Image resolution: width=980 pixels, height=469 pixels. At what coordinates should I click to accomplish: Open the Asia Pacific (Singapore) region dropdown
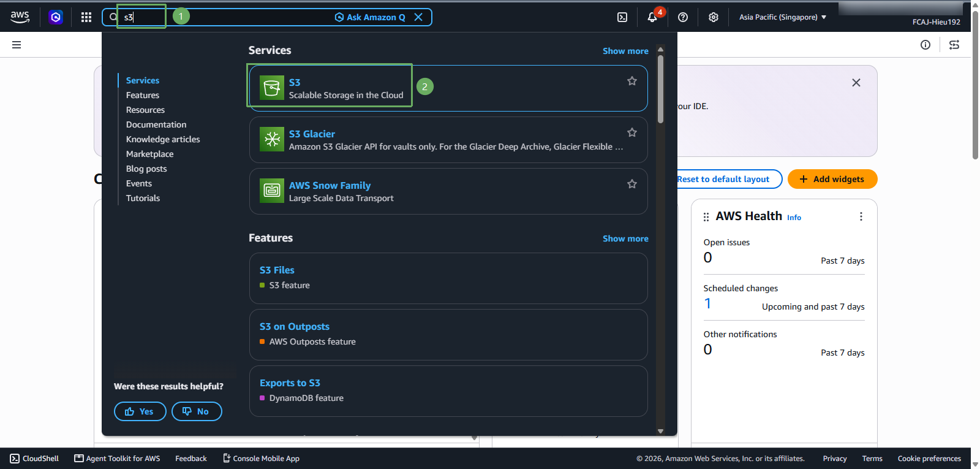[783, 17]
